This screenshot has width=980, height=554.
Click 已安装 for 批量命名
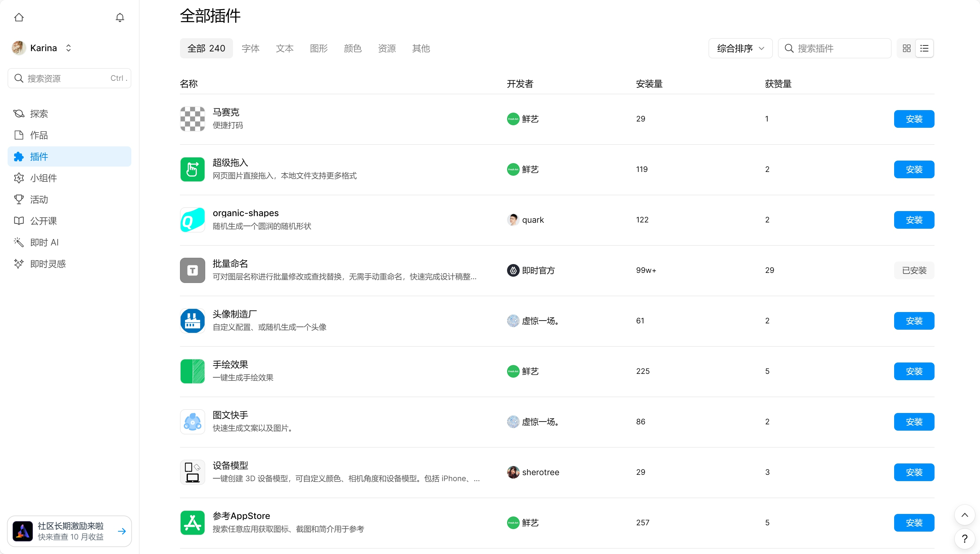(x=914, y=270)
